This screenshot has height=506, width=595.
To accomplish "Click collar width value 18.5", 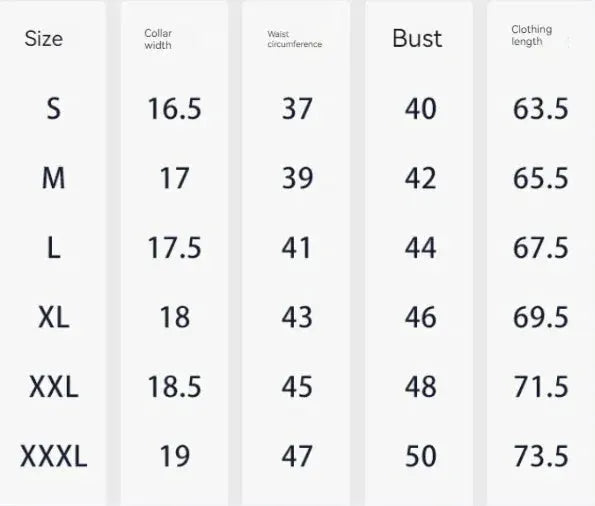I will click(175, 387).
